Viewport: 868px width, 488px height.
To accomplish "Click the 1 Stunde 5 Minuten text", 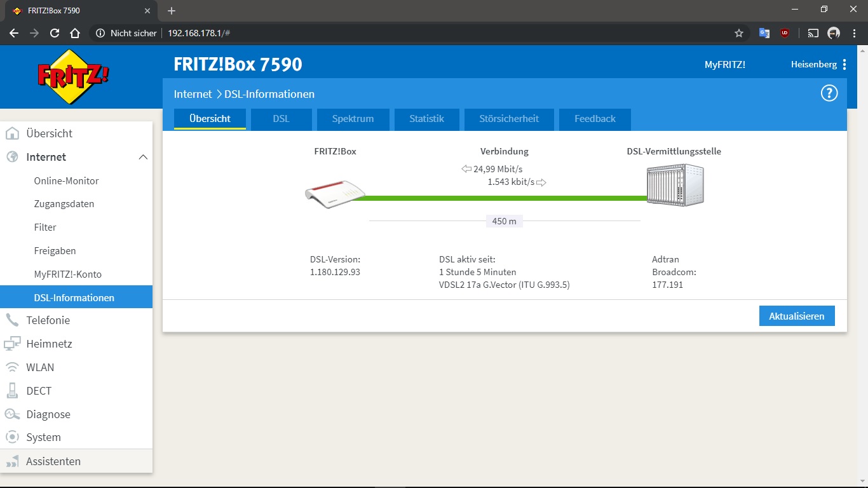I will (478, 272).
